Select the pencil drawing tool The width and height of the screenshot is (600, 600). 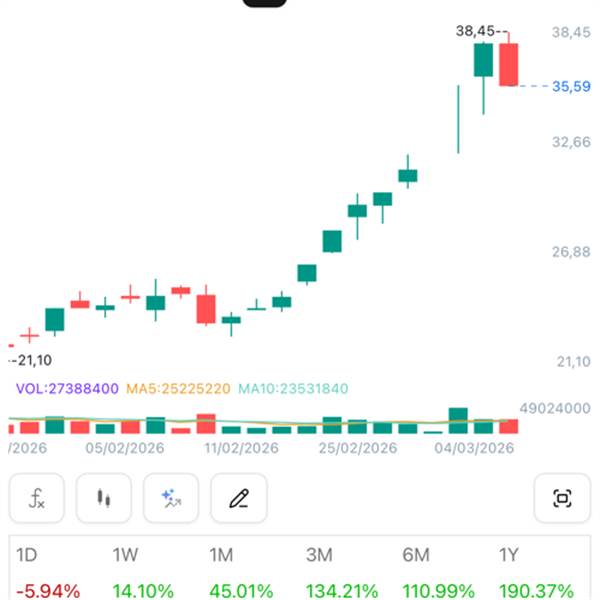(x=238, y=498)
